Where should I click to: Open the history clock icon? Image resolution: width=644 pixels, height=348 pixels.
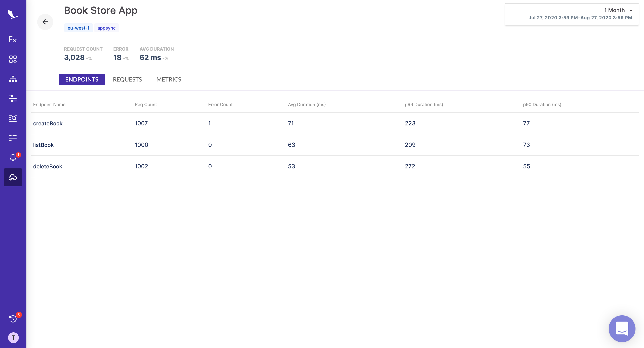[13, 318]
